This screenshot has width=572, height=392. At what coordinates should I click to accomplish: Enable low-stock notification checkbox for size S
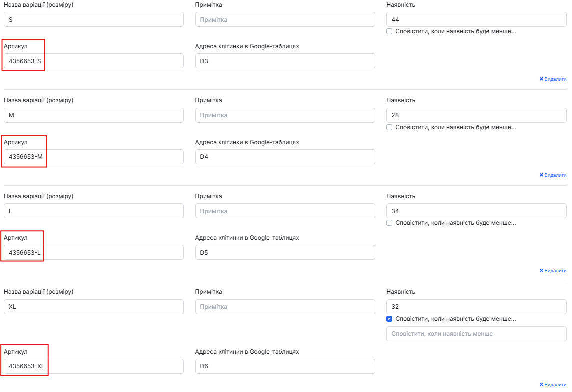(389, 31)
